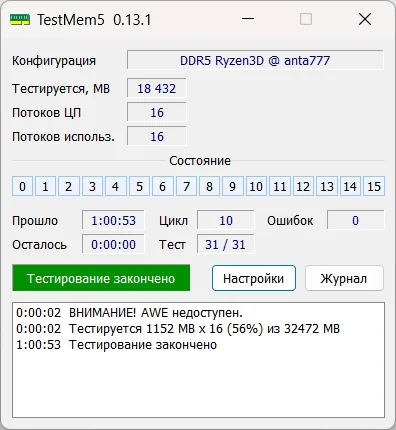This screenshot has height=430, width=396.
Task: Open the Журнал log button
Action: click(344, 278)
